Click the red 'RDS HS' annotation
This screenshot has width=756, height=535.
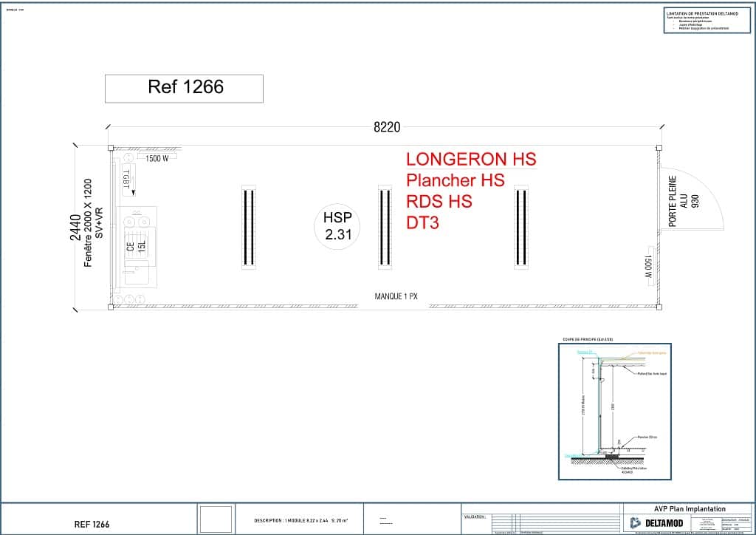point(439,202)
